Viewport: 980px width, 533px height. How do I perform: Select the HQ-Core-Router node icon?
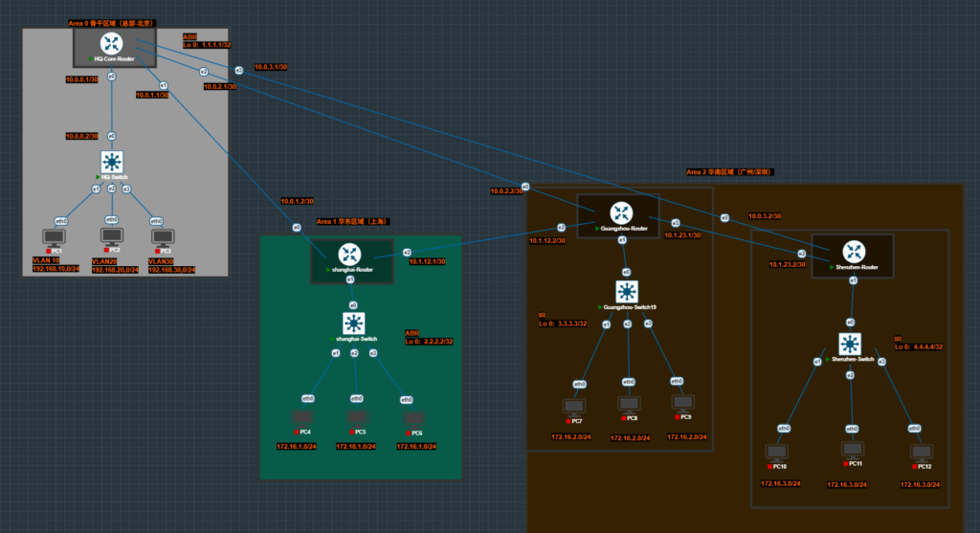click(x=113, y=43)
